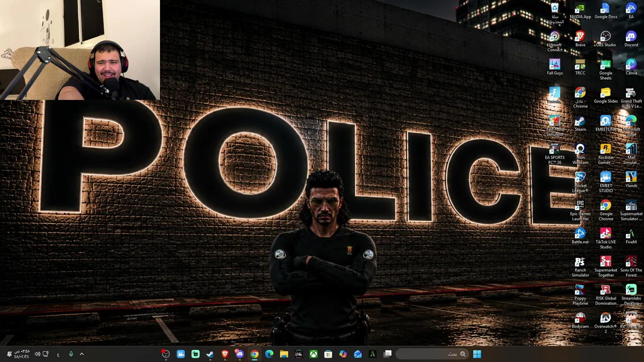
Task: Open the Windows Start menu
Action: click(476, 354)
